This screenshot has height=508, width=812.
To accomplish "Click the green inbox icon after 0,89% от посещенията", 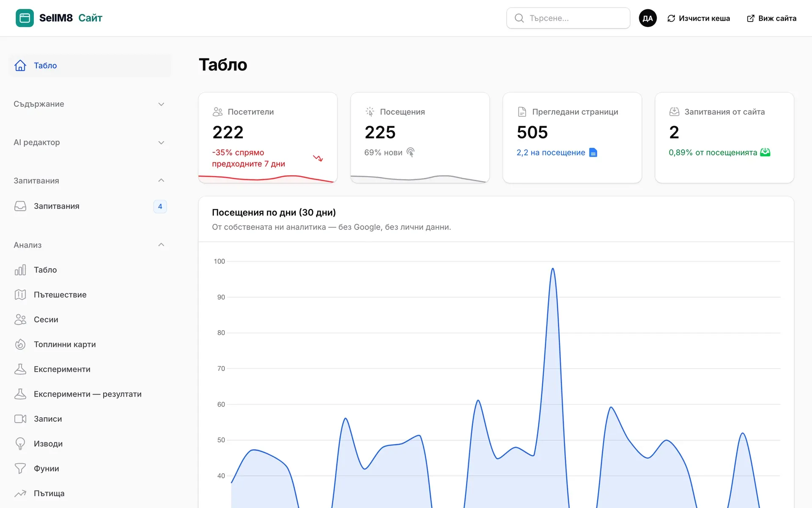I will point(765,152).
